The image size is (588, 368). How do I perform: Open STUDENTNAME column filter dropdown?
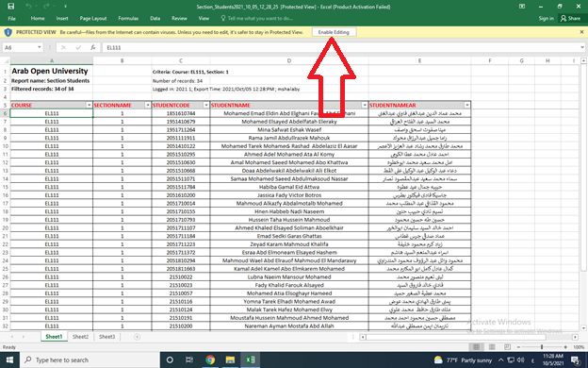coord(364,105)
